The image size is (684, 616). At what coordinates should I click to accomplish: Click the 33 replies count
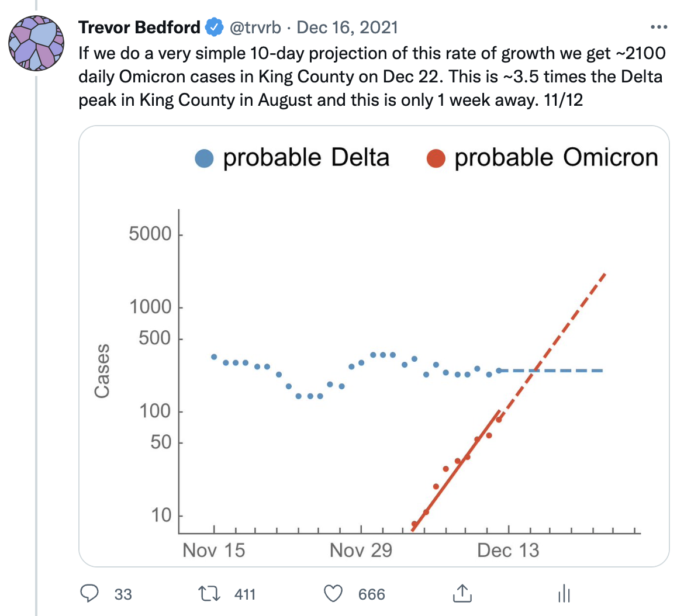123,594
